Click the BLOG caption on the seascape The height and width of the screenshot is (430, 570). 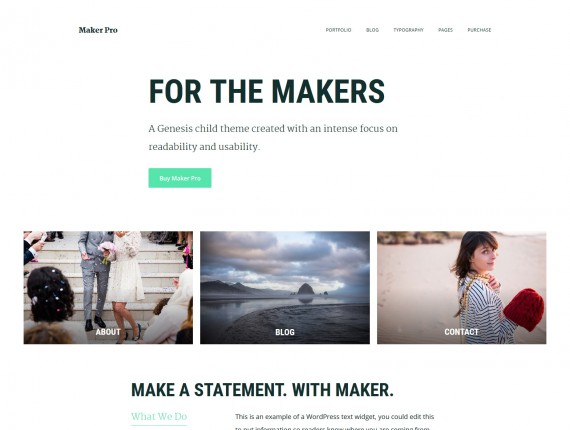(x=285, y=332)
